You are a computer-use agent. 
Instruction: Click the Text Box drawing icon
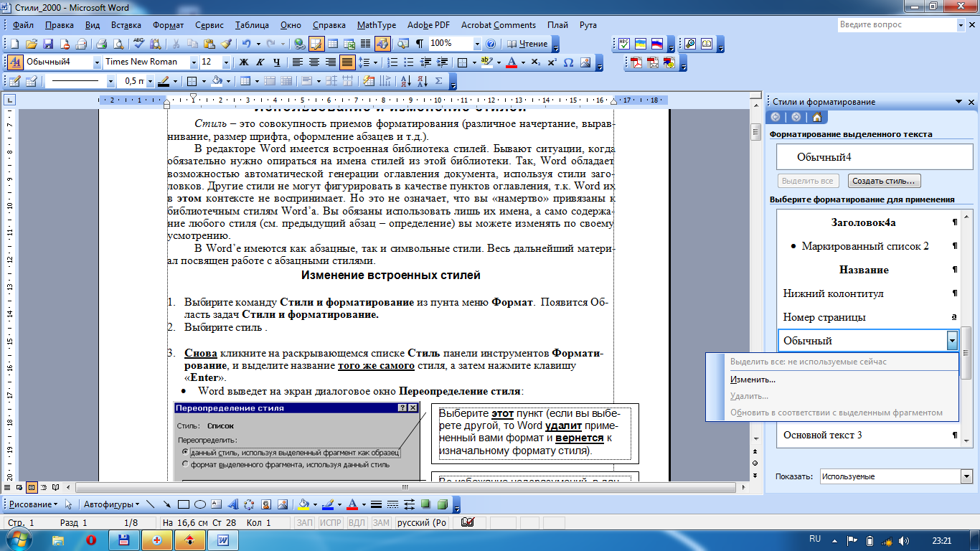(x=217, y=504)
